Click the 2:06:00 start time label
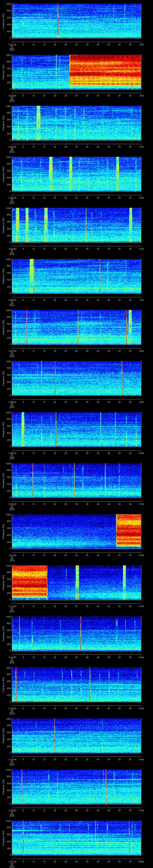 click(12, 300)
